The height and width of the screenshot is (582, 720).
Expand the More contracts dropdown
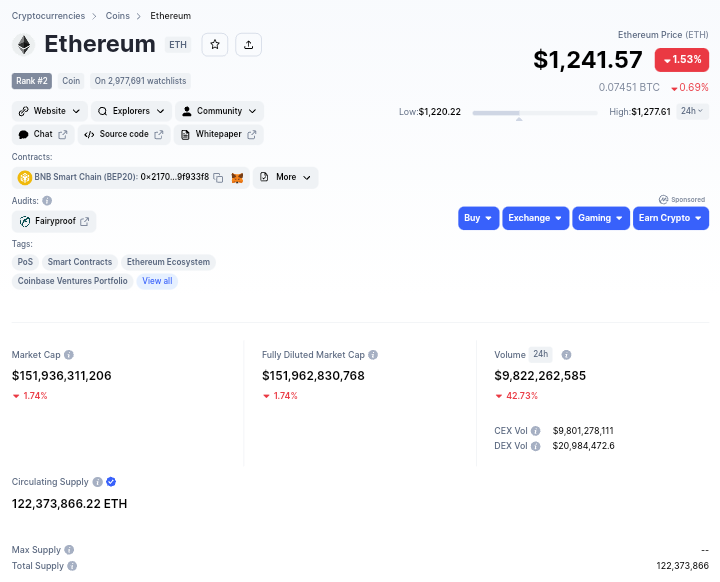285,177
